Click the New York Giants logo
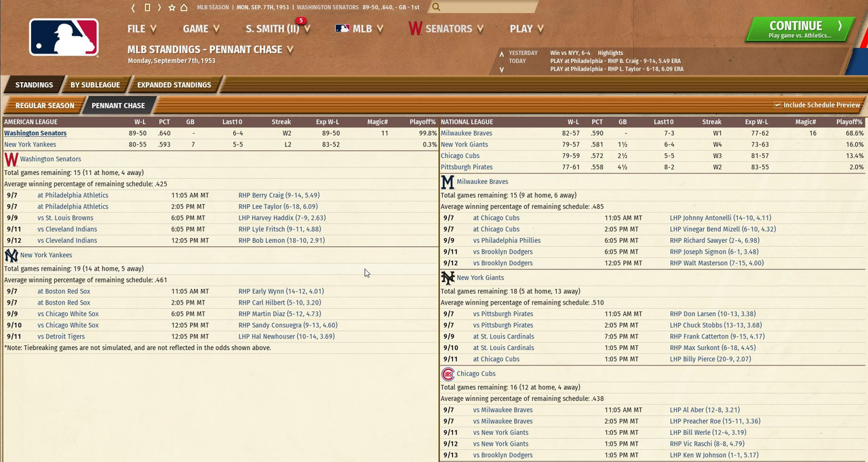The width and height of the screenshot is (868, 462). 448,277
